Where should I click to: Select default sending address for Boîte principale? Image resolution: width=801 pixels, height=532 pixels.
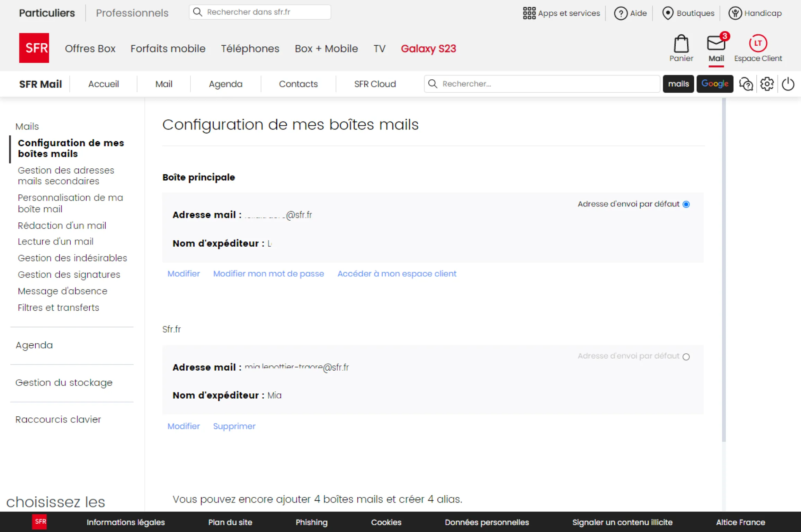click(686, 204)
